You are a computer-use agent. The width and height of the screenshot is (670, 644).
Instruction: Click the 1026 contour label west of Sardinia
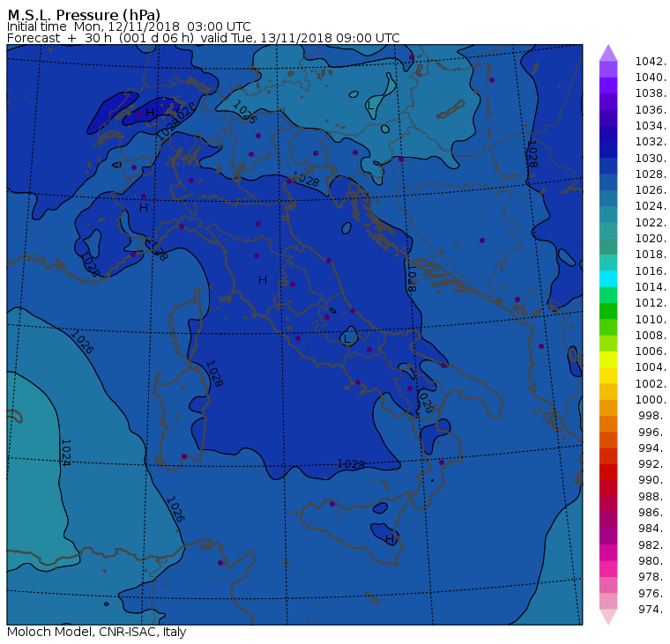(x=82, y=342)
